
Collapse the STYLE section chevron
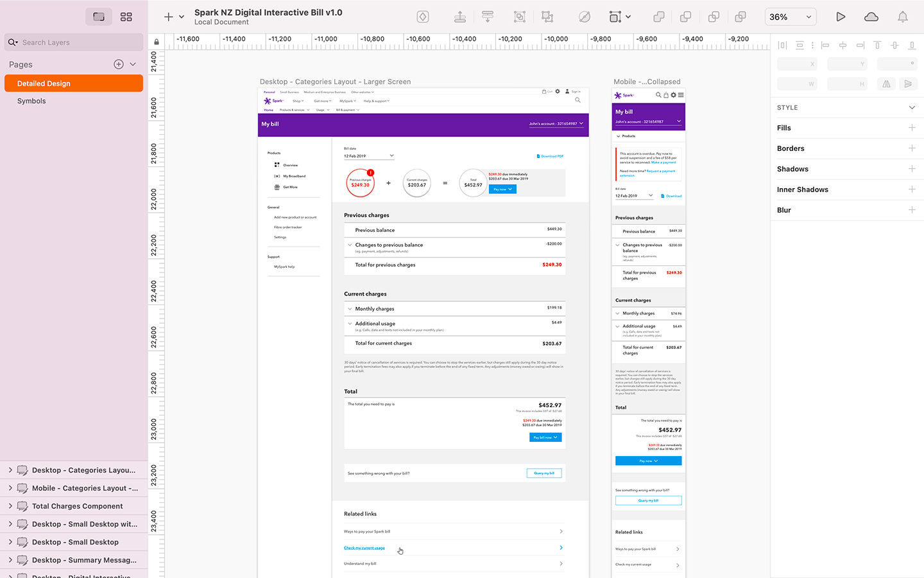(912, 107)
